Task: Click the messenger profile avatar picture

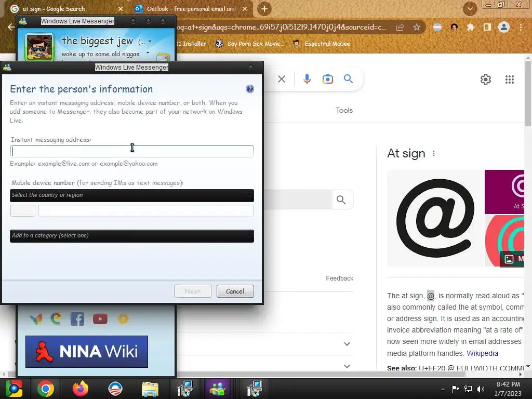Action: coord(39,47)
